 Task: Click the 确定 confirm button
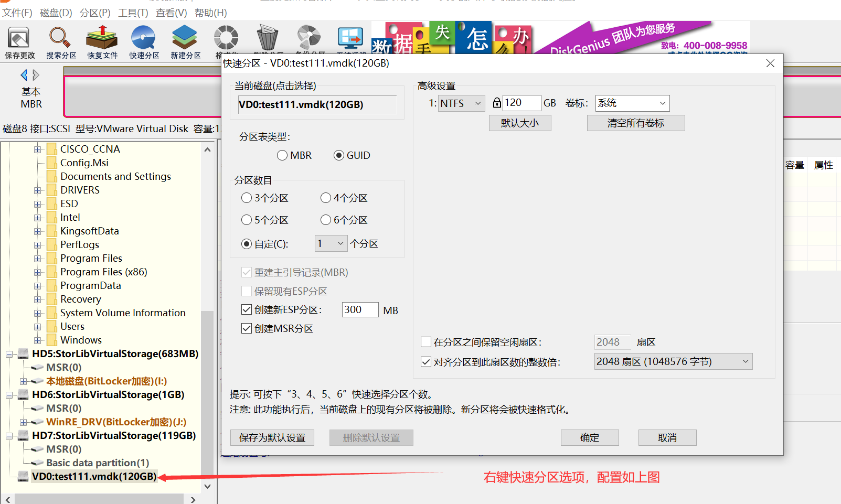589,437
